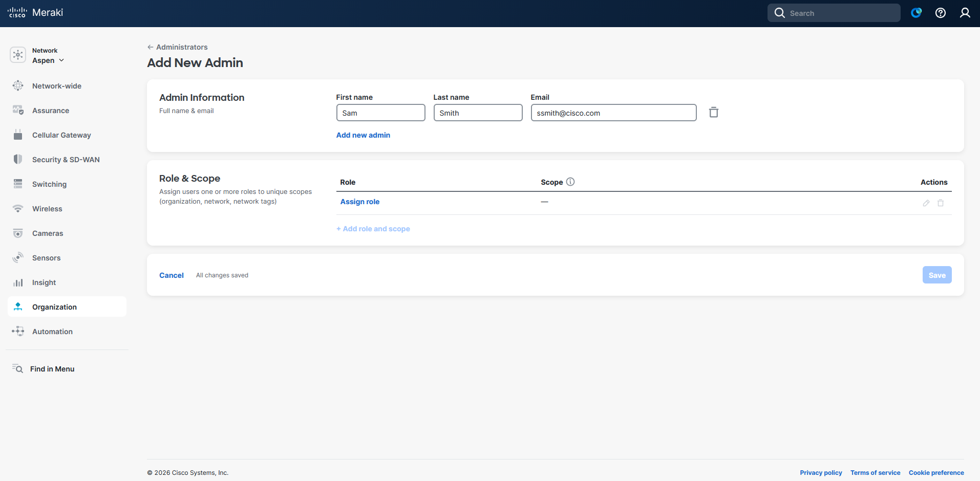This screenshot has width=980, height=481.
Task: Click the Cisco Meraki logo
Action: (x=35, y=13)
